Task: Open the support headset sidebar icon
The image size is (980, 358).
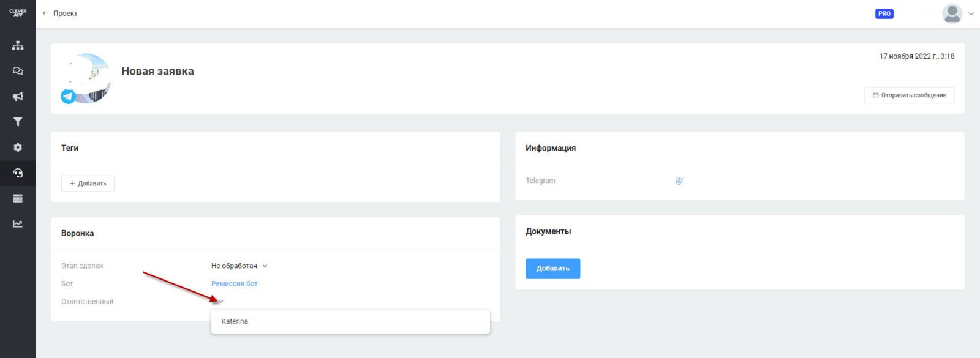Action: tap(18, 173)
